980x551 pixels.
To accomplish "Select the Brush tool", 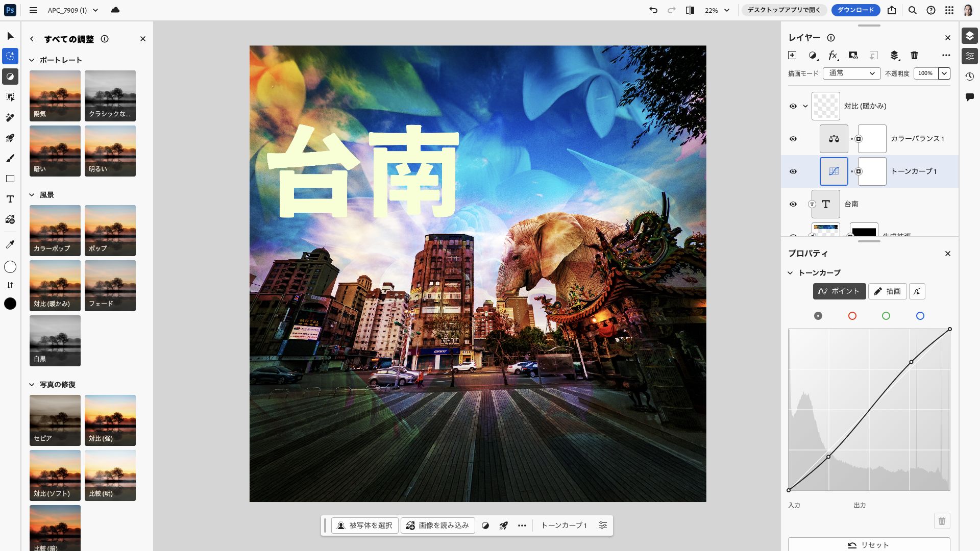I will [10, 159].
